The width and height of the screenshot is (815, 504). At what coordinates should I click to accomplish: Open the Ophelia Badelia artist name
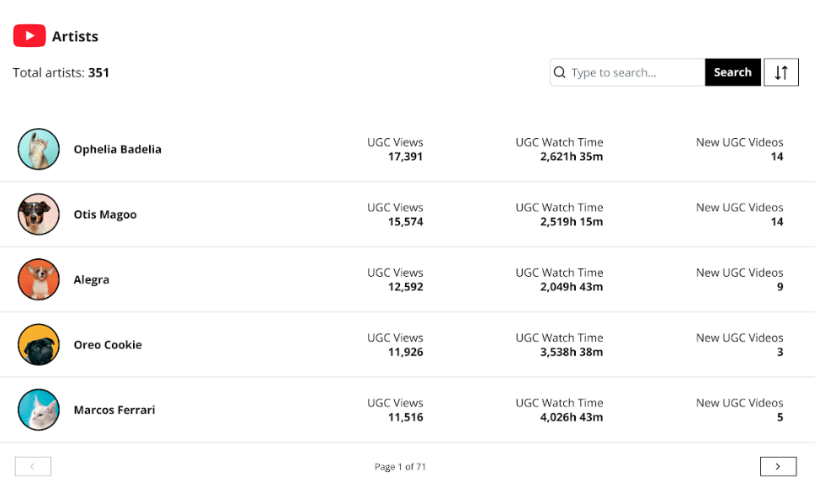[x=118, y=150]
